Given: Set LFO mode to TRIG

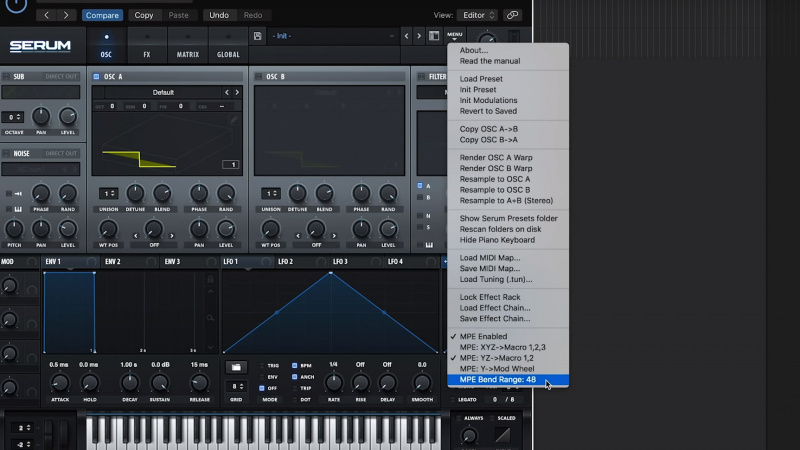Looking at the screenshot, I should pos(262,365).
